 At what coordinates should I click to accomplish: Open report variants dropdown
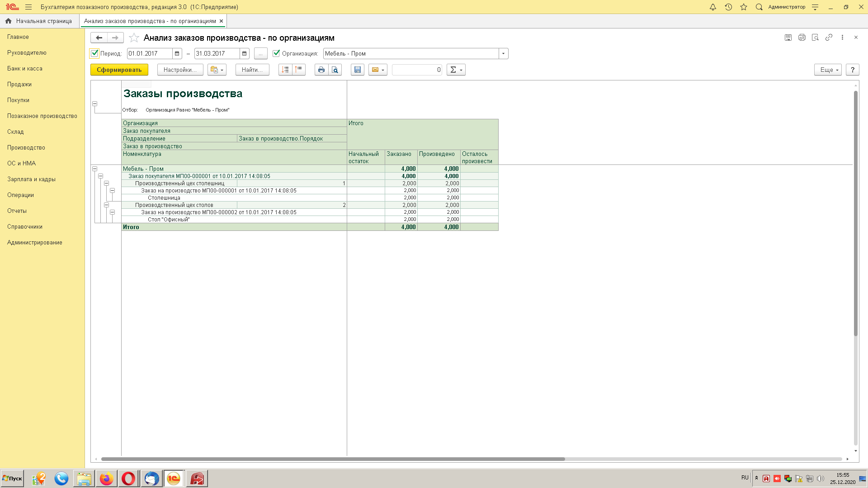217,70
